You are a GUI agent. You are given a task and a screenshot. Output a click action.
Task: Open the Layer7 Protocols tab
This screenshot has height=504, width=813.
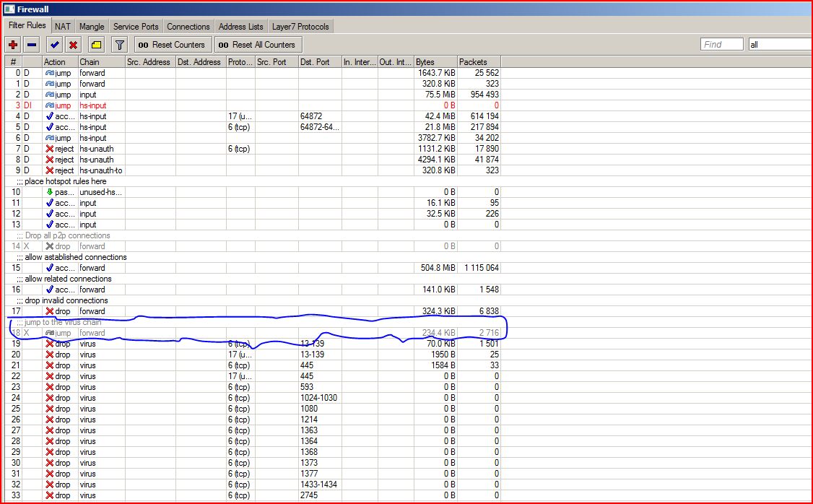301,27
